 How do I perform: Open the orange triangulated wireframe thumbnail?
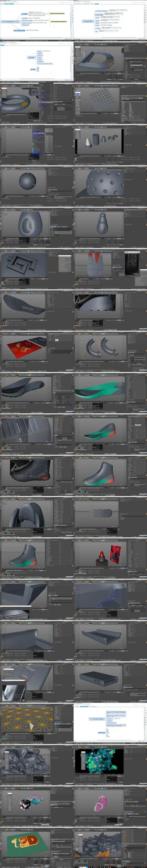[36, 724]
